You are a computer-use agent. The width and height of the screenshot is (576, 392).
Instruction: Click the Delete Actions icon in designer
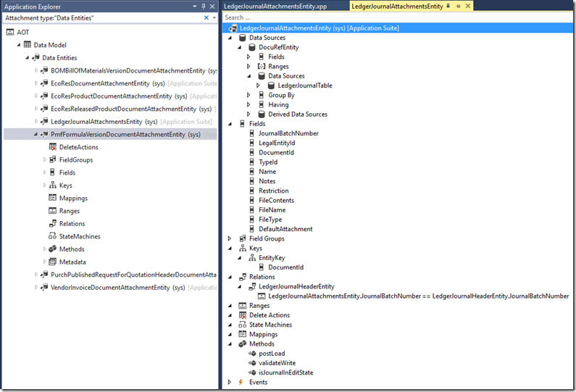click(x=243, y=315)
